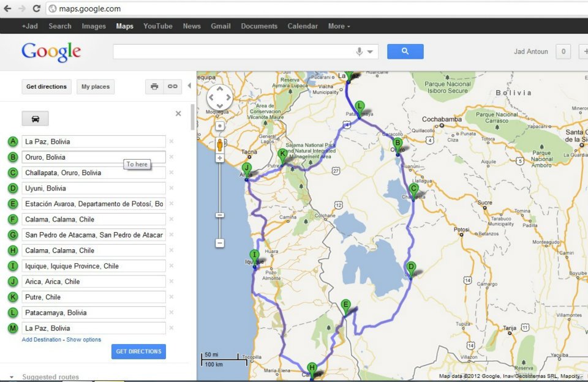Click the blue search magnifier button

pyautogui.click(x=405, y=51)
